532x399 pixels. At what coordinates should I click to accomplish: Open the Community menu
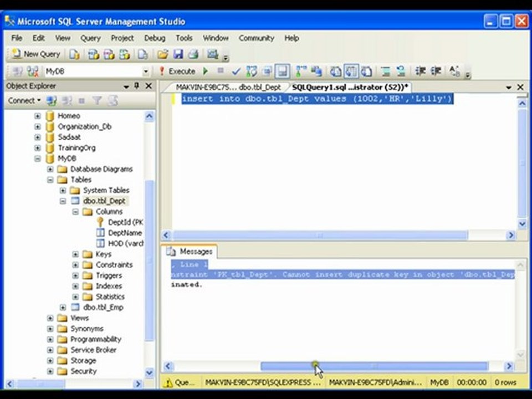point(256,38)
